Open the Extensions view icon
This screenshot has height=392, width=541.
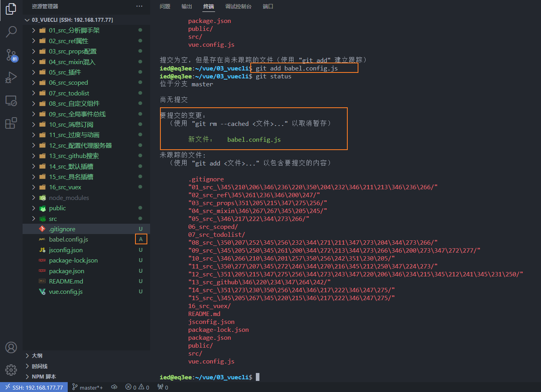11,123
